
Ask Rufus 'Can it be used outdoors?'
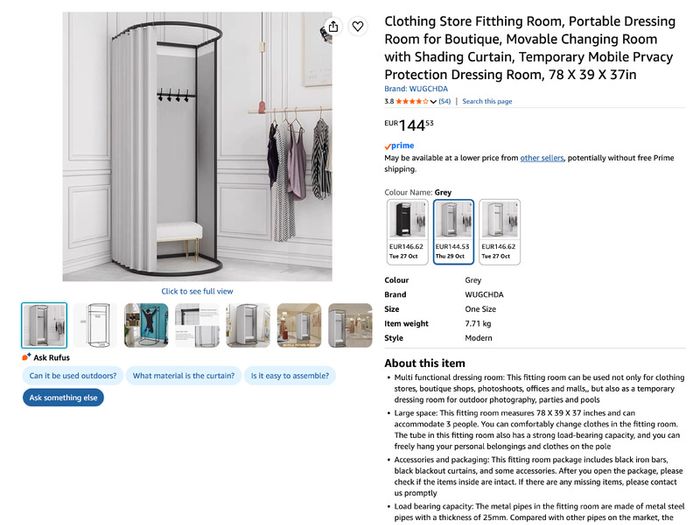point(73,376)
